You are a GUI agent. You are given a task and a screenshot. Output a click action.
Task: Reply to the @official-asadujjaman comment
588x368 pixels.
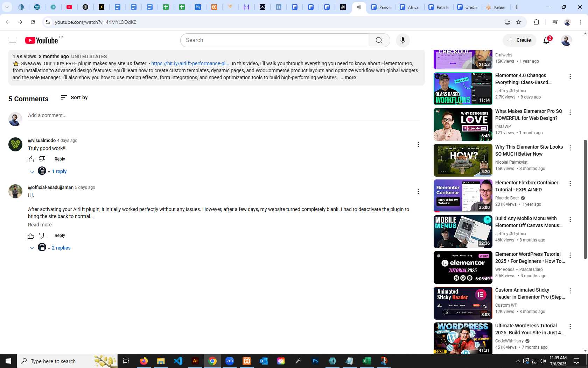[60, 236]
